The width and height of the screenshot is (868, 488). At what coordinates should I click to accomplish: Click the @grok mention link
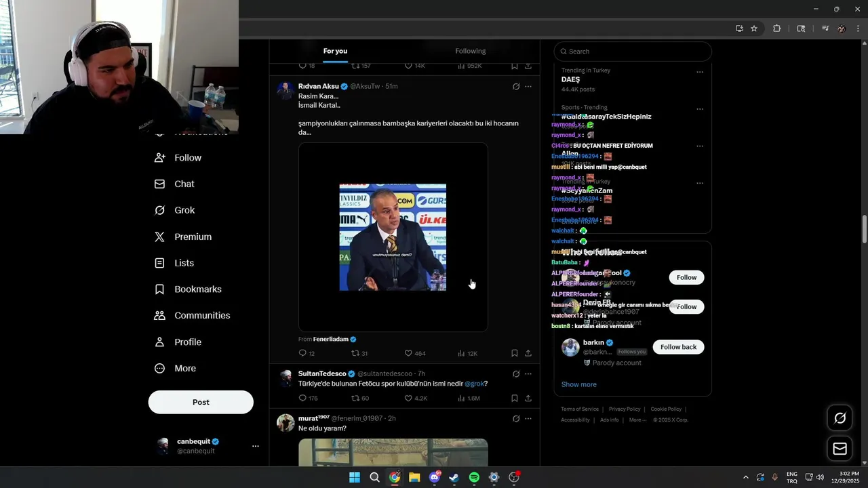click(474, 384)
